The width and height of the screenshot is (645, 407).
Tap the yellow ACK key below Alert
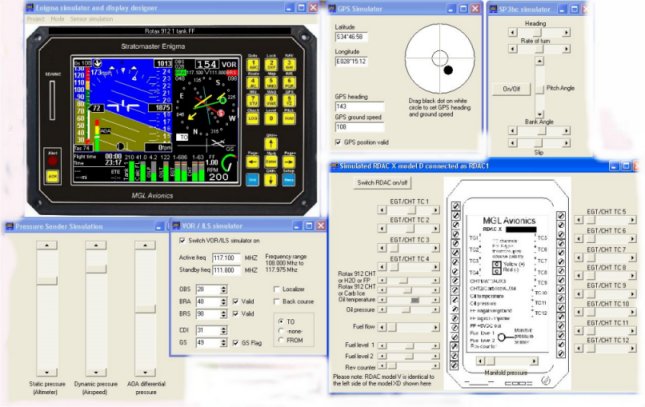pos(53,176)
